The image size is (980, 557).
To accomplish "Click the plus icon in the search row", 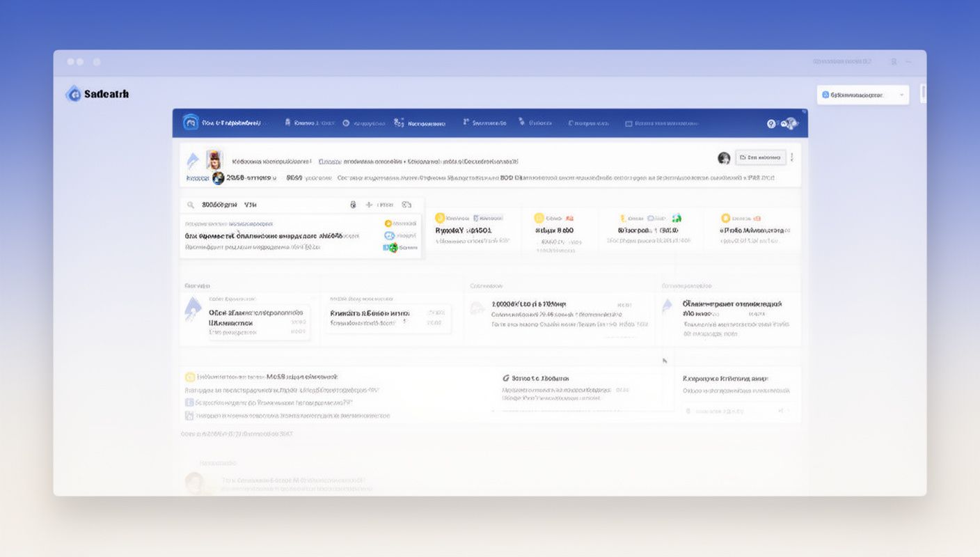I will (x=369, y=205).
